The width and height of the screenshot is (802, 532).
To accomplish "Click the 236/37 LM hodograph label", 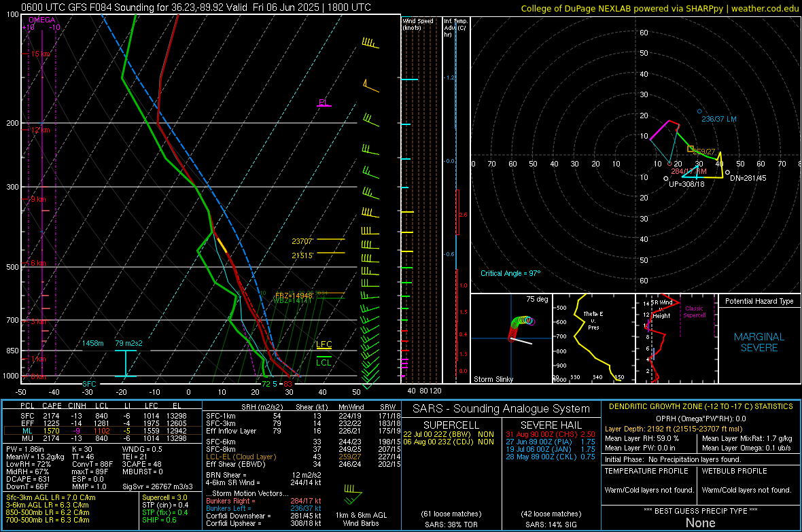I will tap(718, 119).
